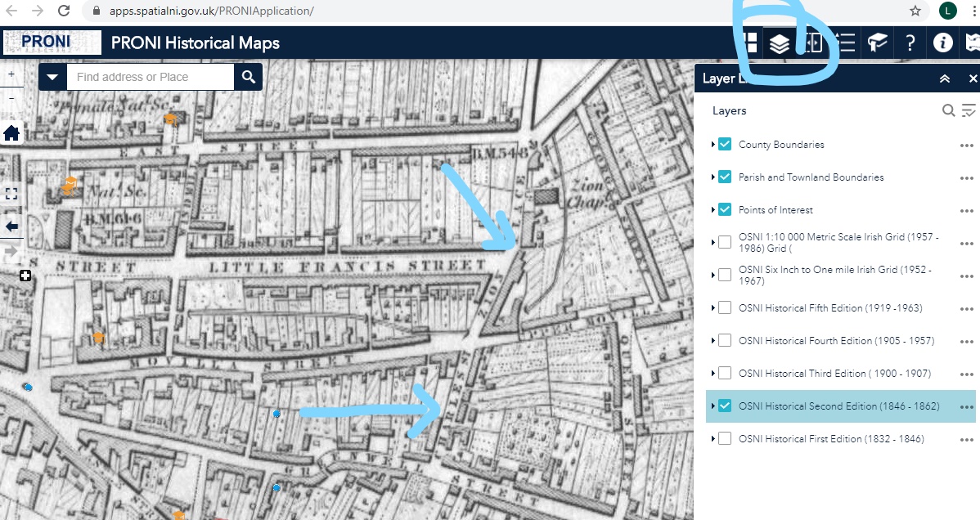
Task: Open County Boundaries layer options menu
Action: pos(966,146)
